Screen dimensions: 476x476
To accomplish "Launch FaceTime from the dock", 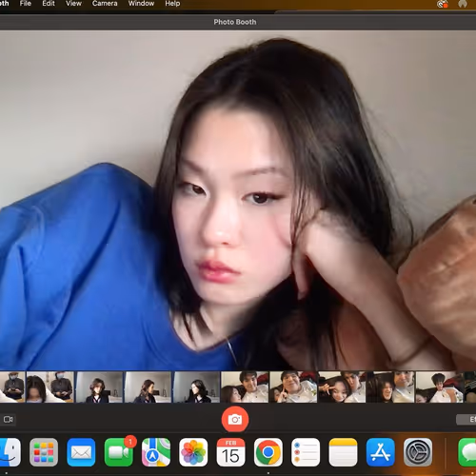I will pos(119,452).
